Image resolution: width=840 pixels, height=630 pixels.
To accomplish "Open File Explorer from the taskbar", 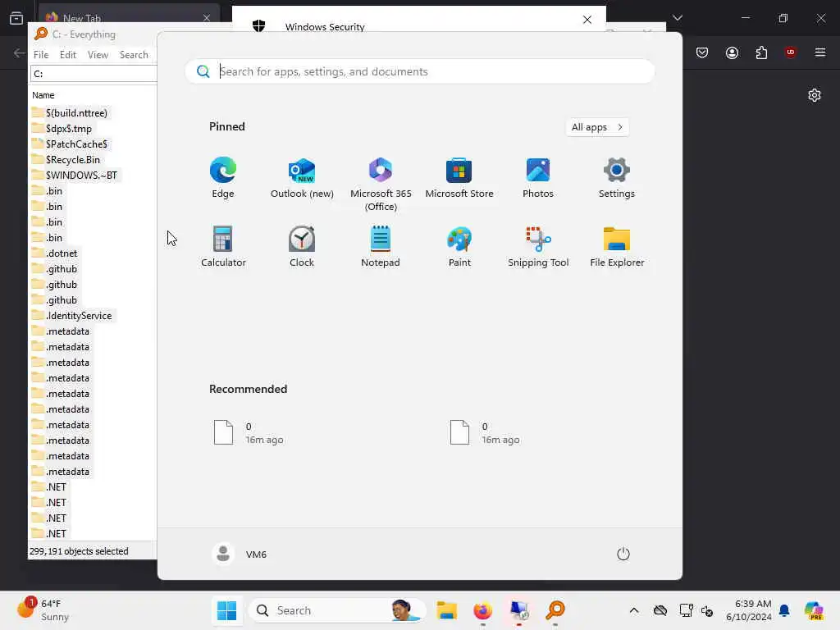I will click(x=446, y=610).
